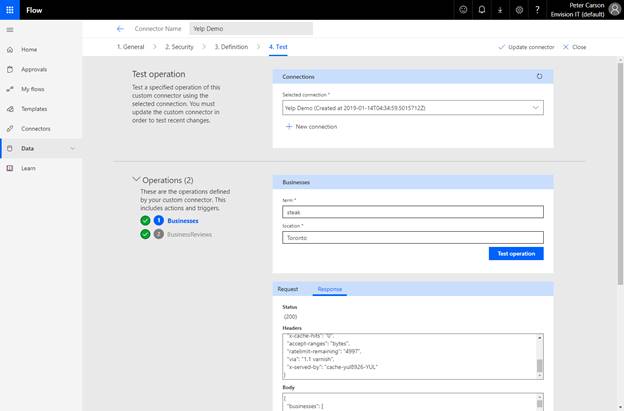The image size is (624, 411).
Task: Click the download arrow icon
Action: tap(500, 10)
